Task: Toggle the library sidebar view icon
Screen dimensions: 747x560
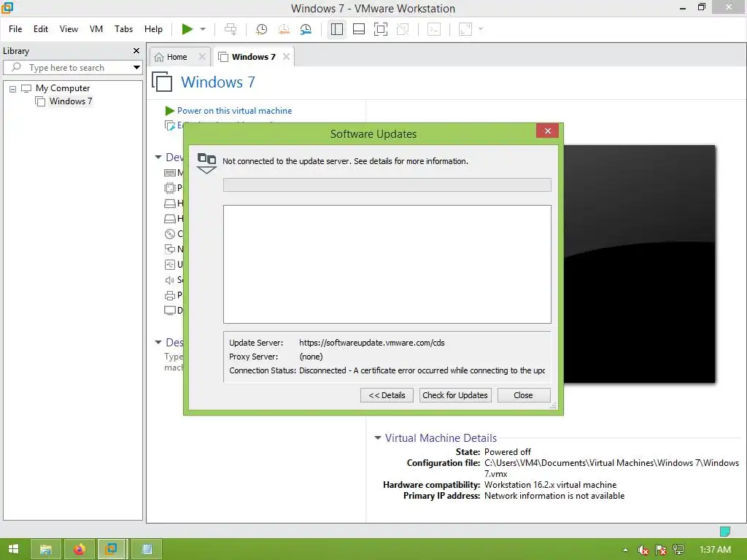Action: 337,29
